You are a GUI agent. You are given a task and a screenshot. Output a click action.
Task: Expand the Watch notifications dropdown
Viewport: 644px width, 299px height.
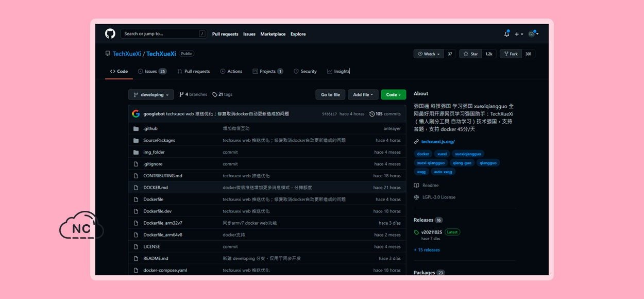tap(429, 54)
